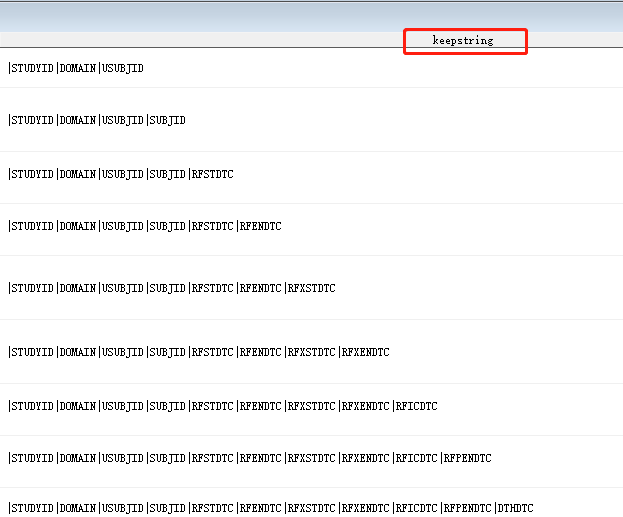Click the keepstring column header
The height and width of the screenshot is (517, 623).
(x=463, y=40)
